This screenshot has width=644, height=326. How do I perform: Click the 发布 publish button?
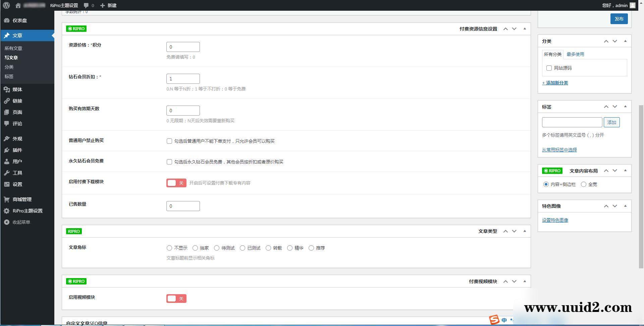pyautogui.click(x=619, y=19)
